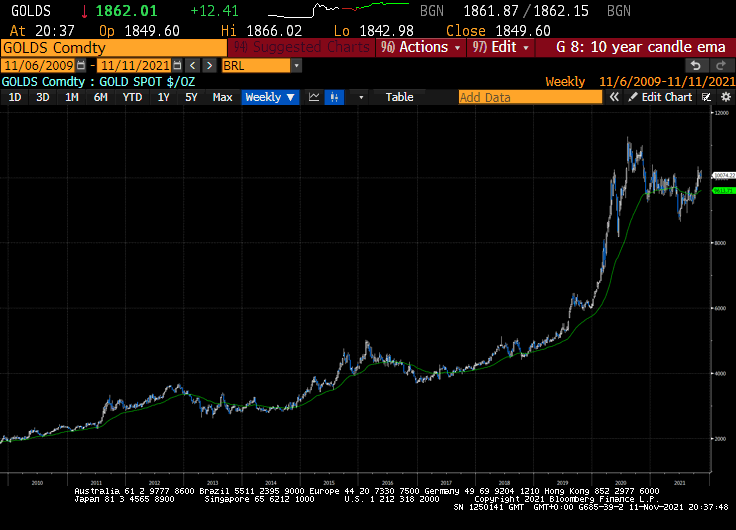Open Suggested Charts
The image size is (736, 530).
point(301,47)
